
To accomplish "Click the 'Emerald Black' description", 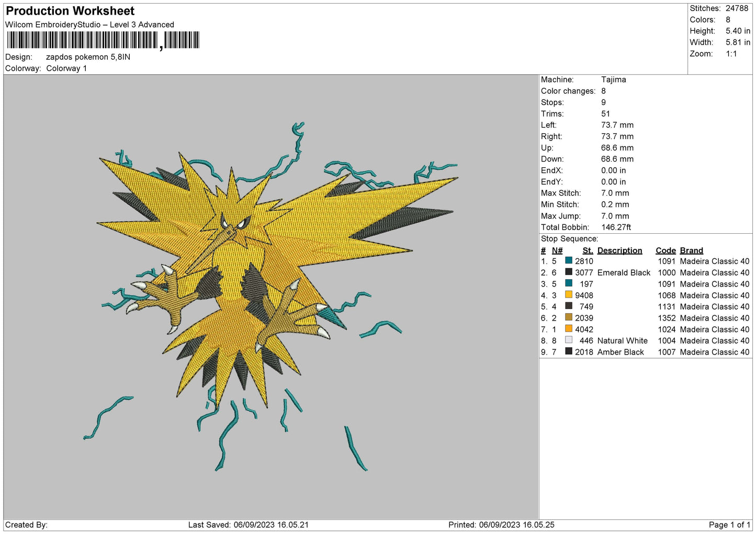I will click(x=624, y=272).
